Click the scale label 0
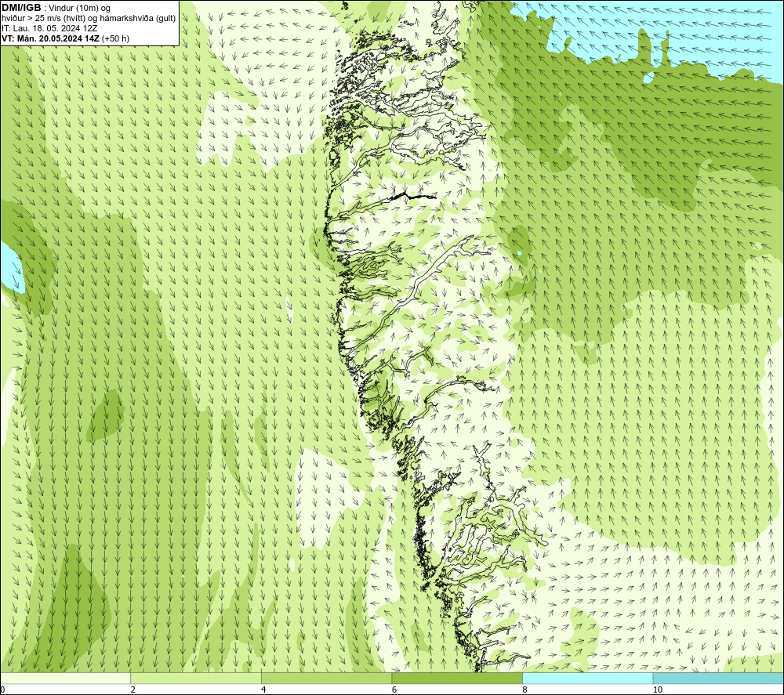 coord(2,690)
